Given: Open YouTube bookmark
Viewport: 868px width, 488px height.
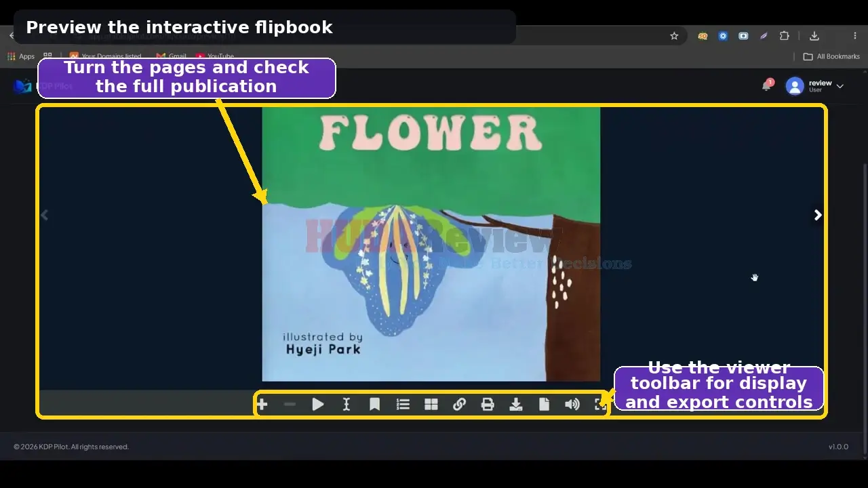Looking at the screenshot, I should (x=215, y=56).
